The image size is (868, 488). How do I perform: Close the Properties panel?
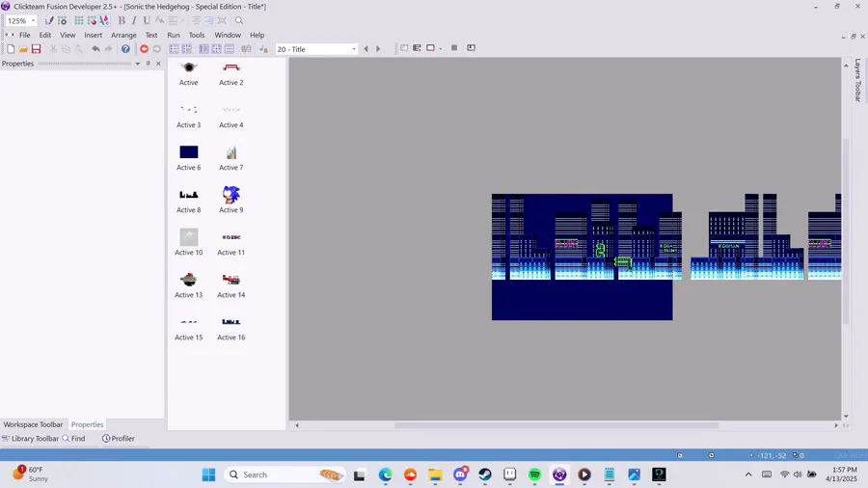158,64
